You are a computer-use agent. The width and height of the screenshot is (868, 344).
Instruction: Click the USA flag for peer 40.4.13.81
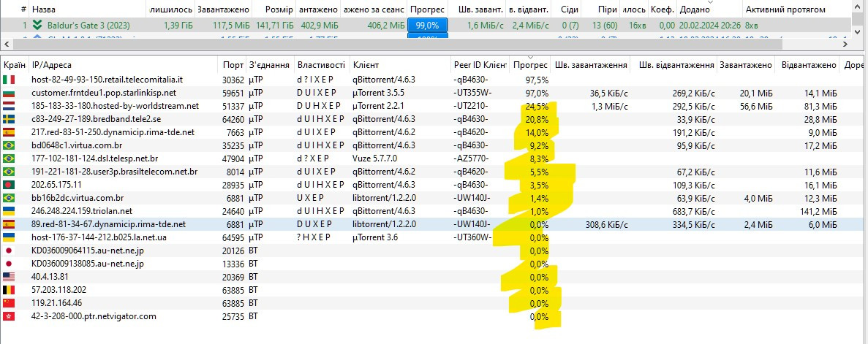(x=10, y=277)
